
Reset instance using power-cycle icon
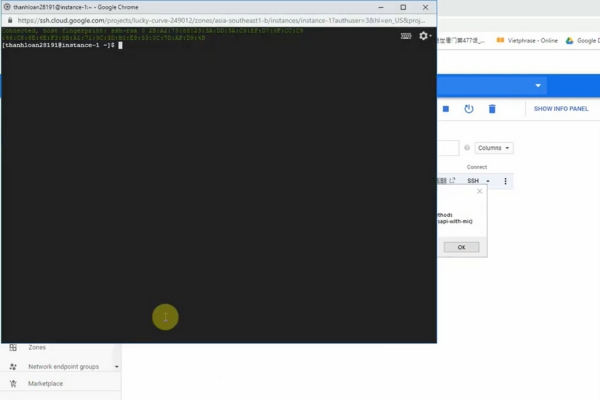469,109
